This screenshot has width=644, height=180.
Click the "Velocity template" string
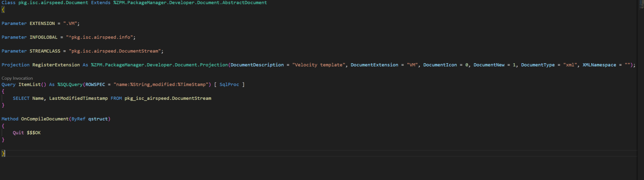point(319,65)
